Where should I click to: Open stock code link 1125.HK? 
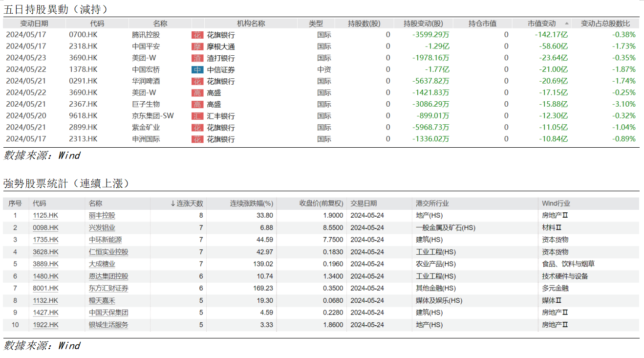coord(45,215)
